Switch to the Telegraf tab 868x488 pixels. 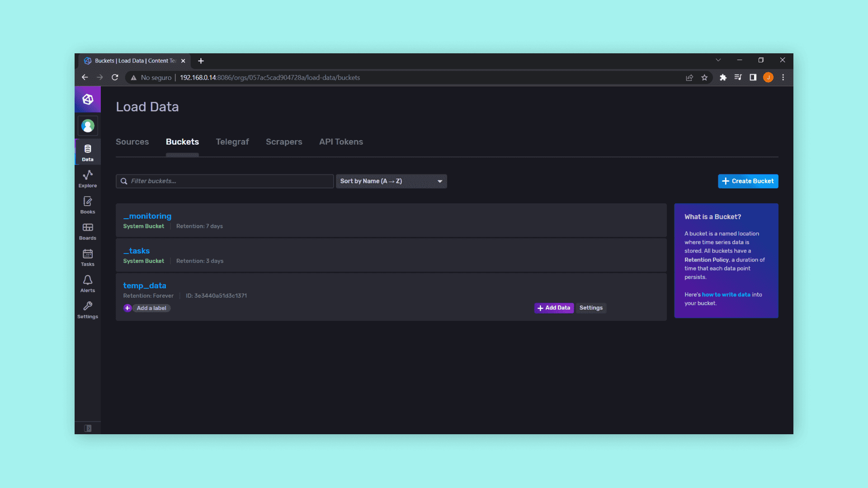coord(232,142)
